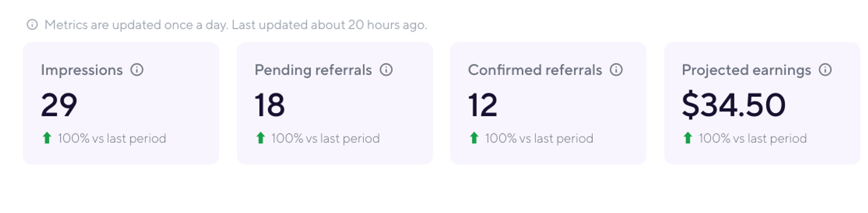The image size is (868, 213).
Task: Select the Projected earnings card title
Action: [746, 70]
